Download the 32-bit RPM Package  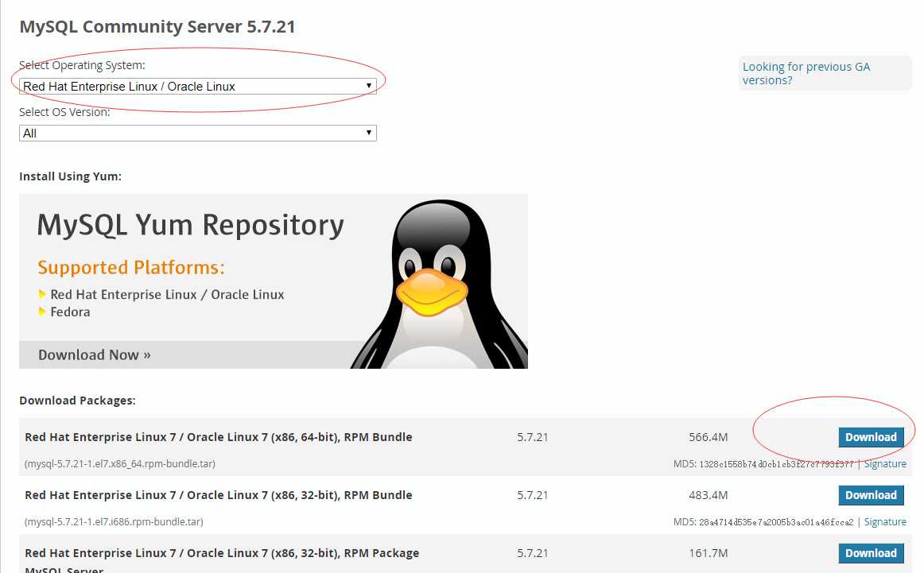coord(871,553)
